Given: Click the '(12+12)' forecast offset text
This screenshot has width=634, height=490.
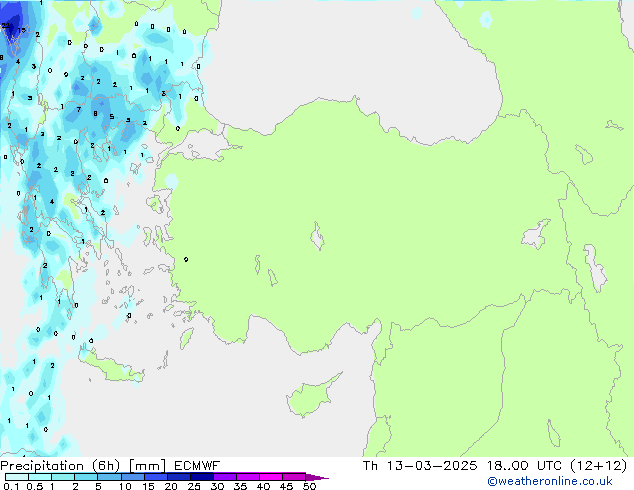Looking at the screenshot, I should tap(598, 466).
